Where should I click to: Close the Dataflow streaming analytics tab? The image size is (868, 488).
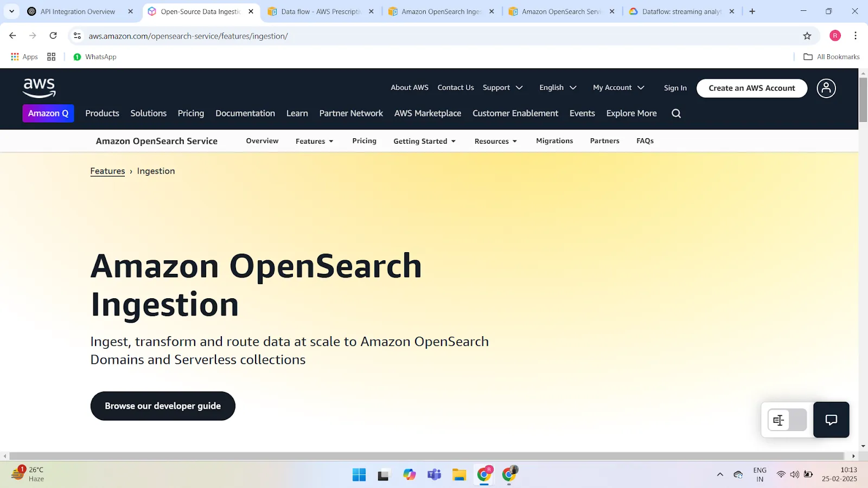[732, 11]
